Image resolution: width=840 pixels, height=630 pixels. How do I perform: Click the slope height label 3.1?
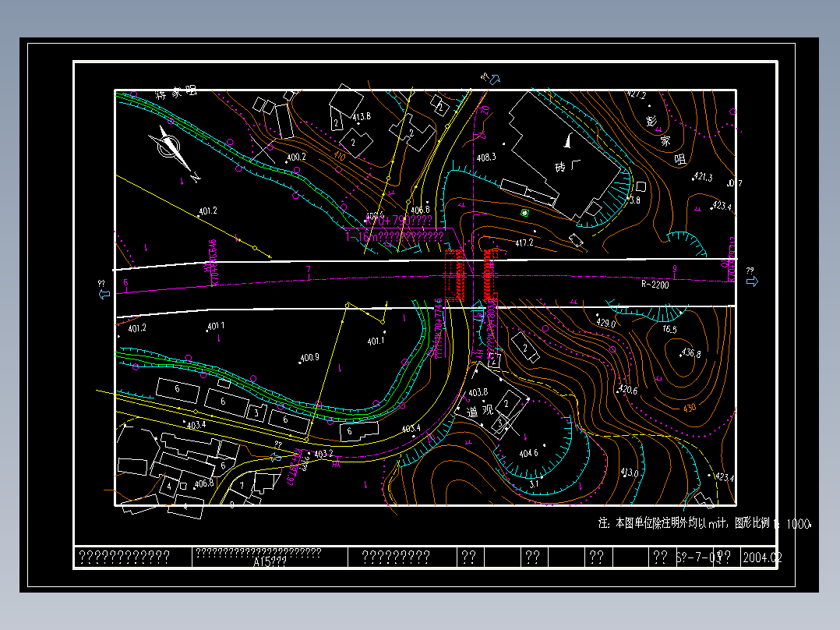(x=534, y=483)
